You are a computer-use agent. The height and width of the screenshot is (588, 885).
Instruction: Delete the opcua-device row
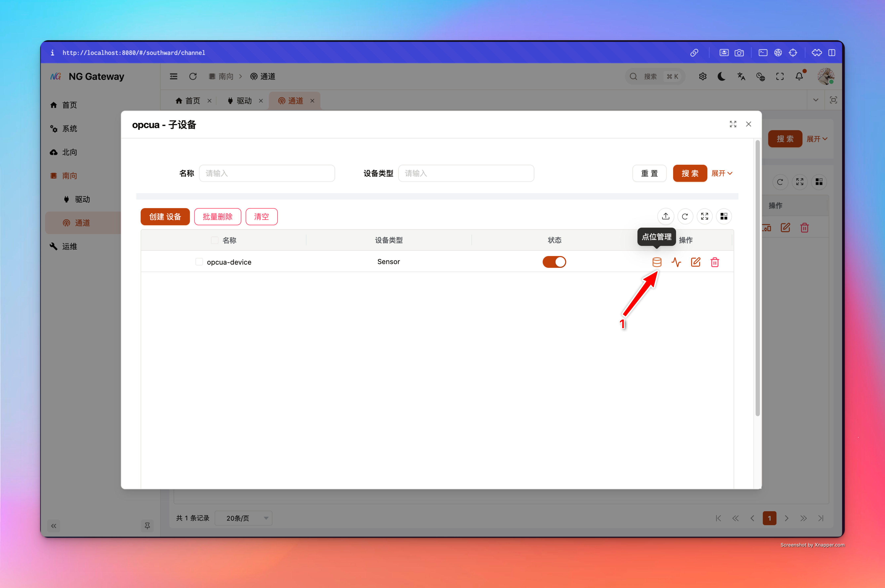(715, 262)
